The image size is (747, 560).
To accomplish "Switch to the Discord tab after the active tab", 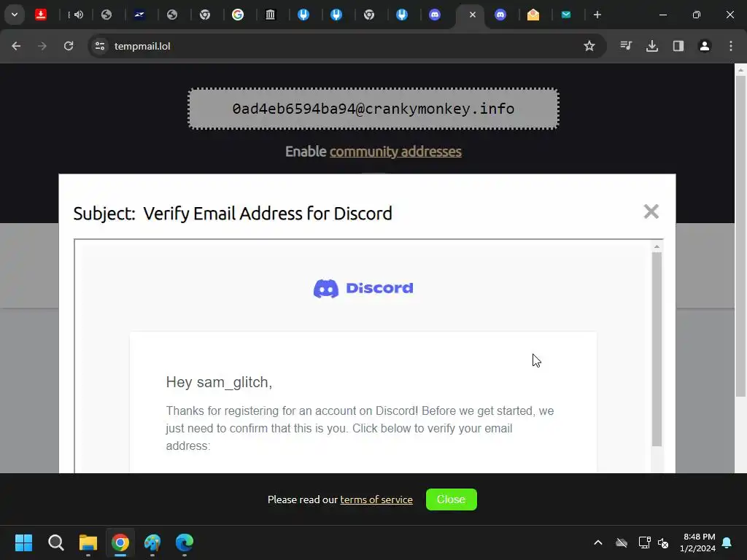I will (500, 15).
